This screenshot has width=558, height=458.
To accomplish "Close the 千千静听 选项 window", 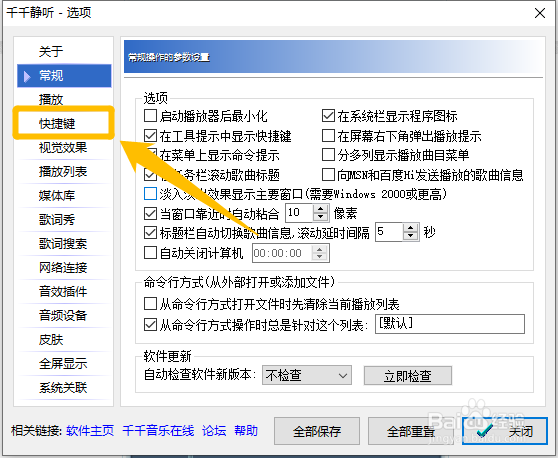I will tap(540, 13).
